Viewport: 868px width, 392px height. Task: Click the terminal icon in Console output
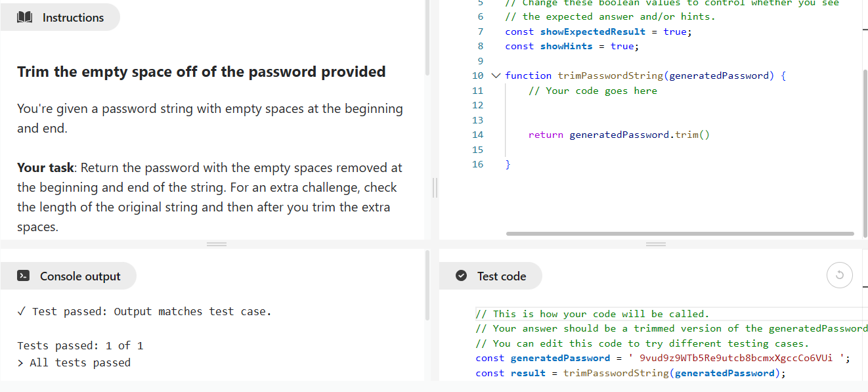[23, 276]
